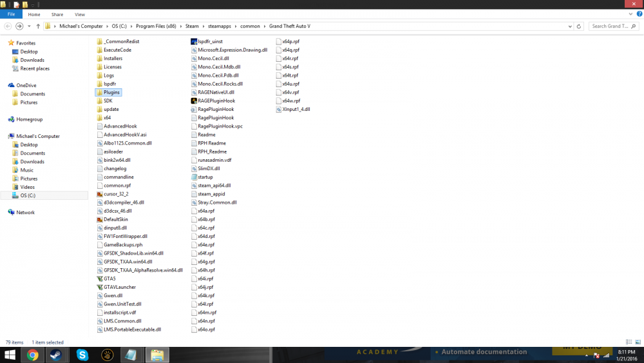Select Recent places under Favorites

pos(35,68)
